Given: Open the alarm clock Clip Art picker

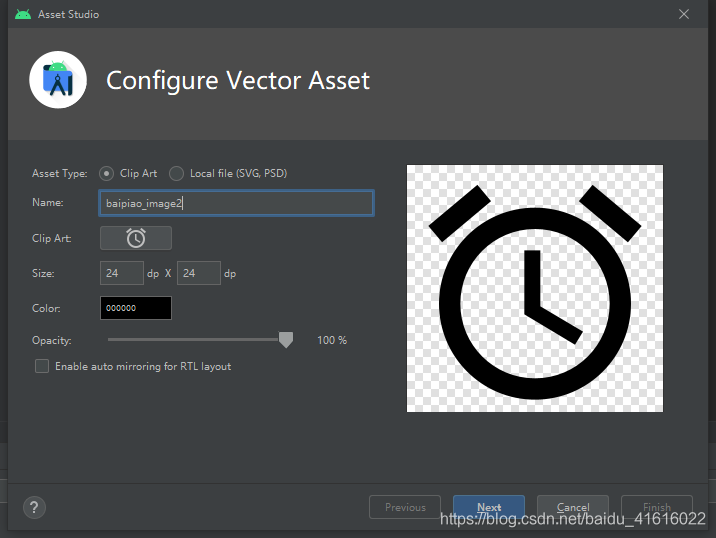Looking at the screenshot, I should pos(136,238).
